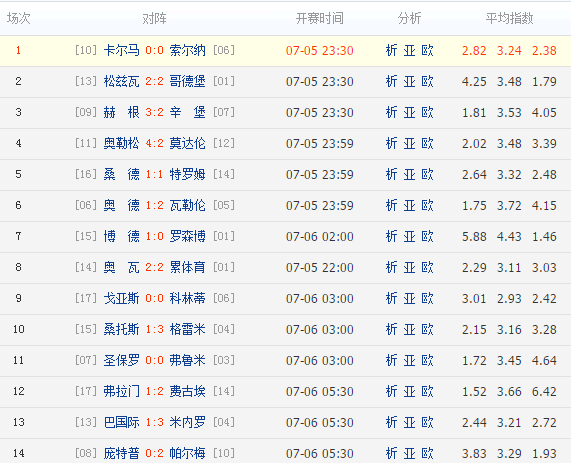The image size is (571, 463).
Task: Click the 平均指数 column header
Action: tap(509, 18)
